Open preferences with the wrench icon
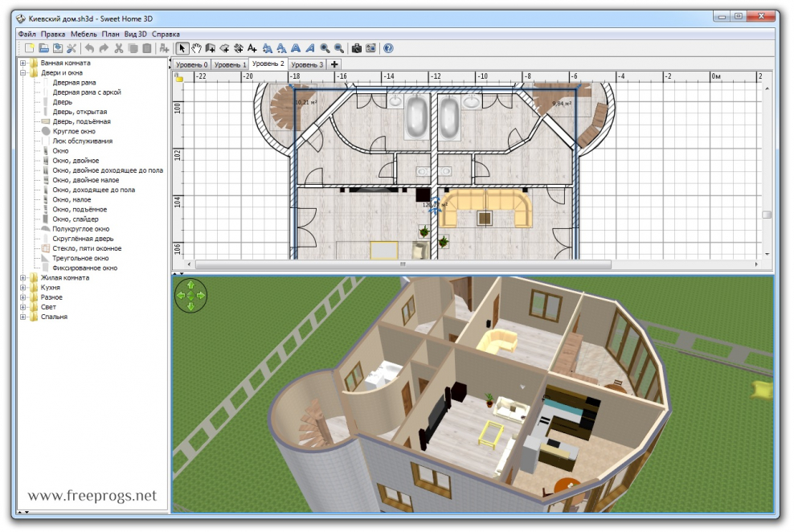 tap(71, 48)
